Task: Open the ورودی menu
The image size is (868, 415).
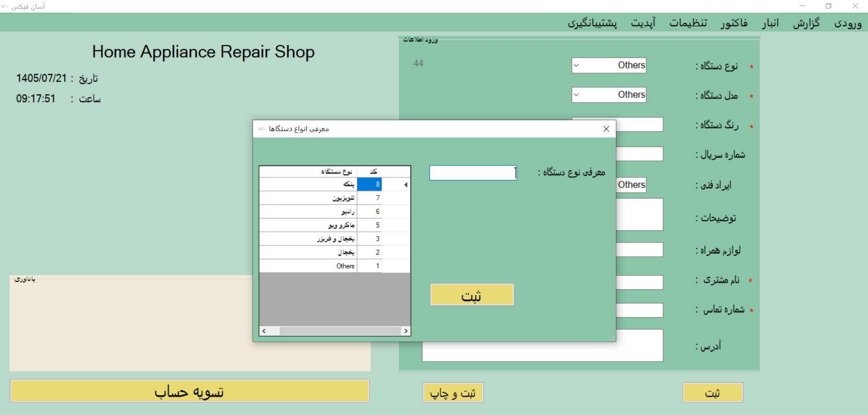Action: 848,23
